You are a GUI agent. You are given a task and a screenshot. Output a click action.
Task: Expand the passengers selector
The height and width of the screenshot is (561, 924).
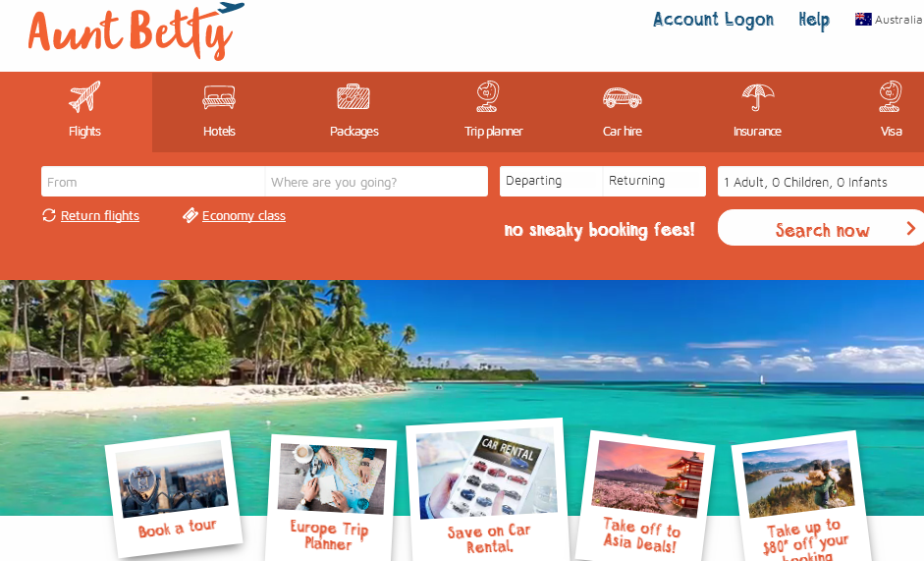pyautogui.click(x=820, y=182)
